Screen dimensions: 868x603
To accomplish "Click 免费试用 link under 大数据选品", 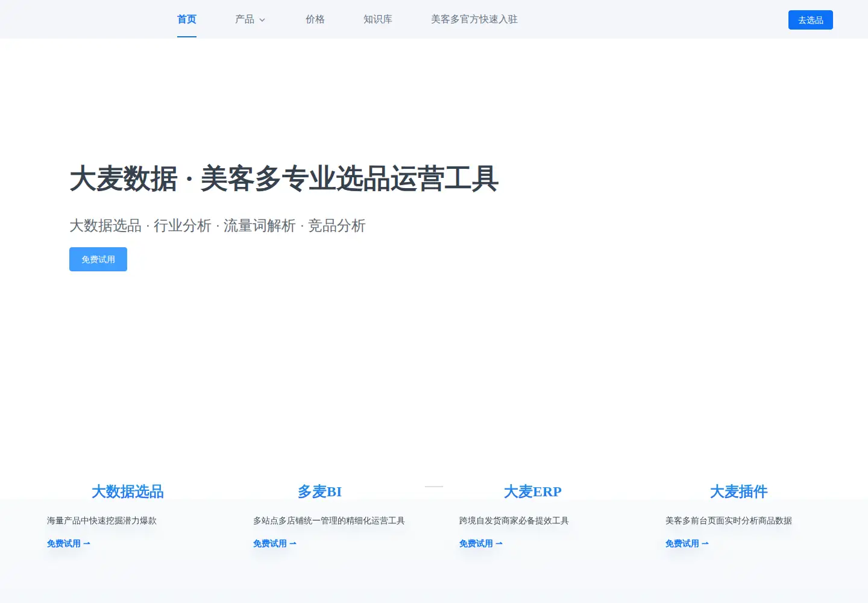I will point(69,543).
